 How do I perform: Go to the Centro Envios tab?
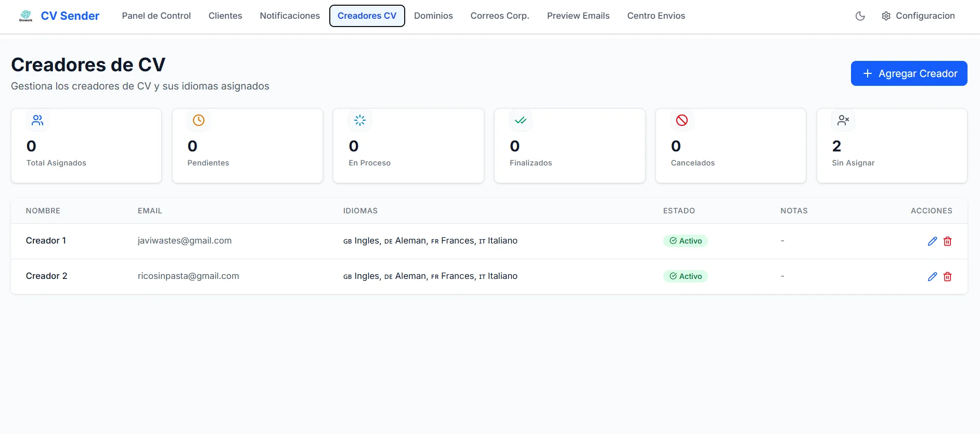[656, 16]
